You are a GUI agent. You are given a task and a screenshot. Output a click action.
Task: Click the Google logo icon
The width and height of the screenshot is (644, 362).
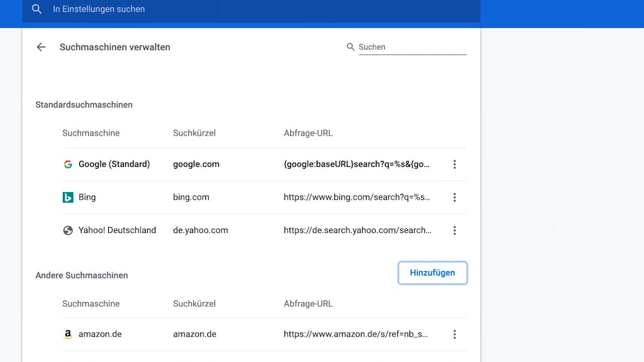click(x=68, y=165)
